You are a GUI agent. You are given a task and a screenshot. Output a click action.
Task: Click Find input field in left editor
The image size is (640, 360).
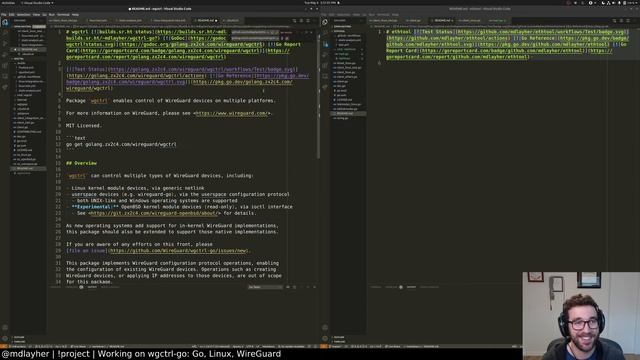pos(255,32)
